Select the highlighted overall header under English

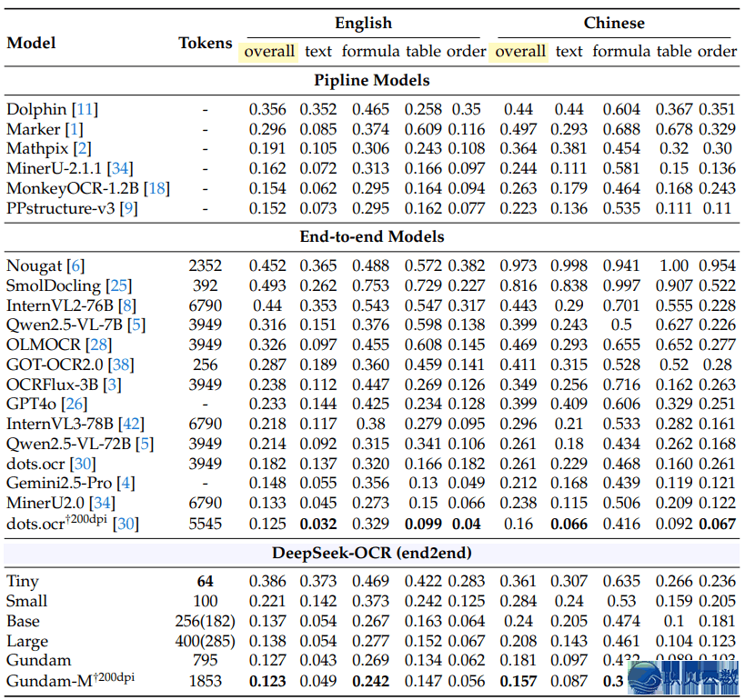(269, 51)
